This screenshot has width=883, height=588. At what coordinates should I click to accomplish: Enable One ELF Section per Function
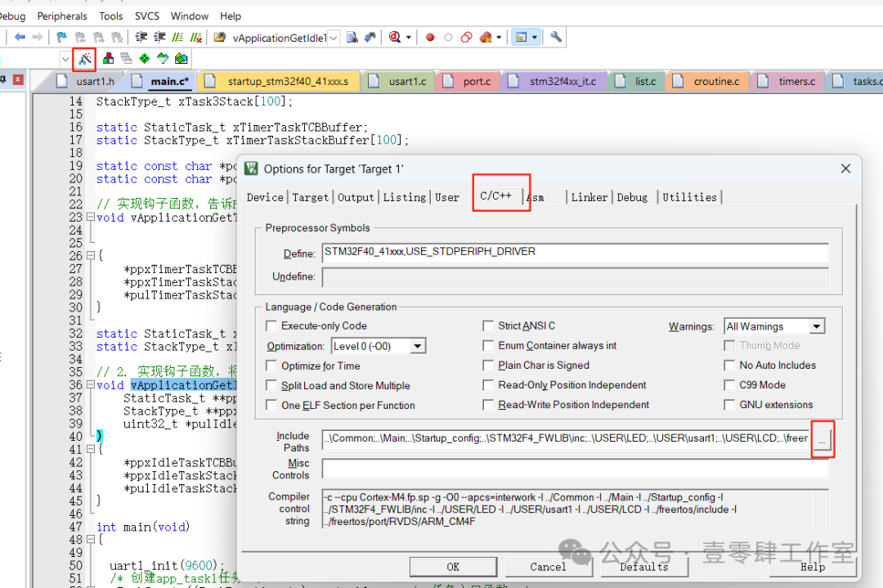click(x=271, y=405)
